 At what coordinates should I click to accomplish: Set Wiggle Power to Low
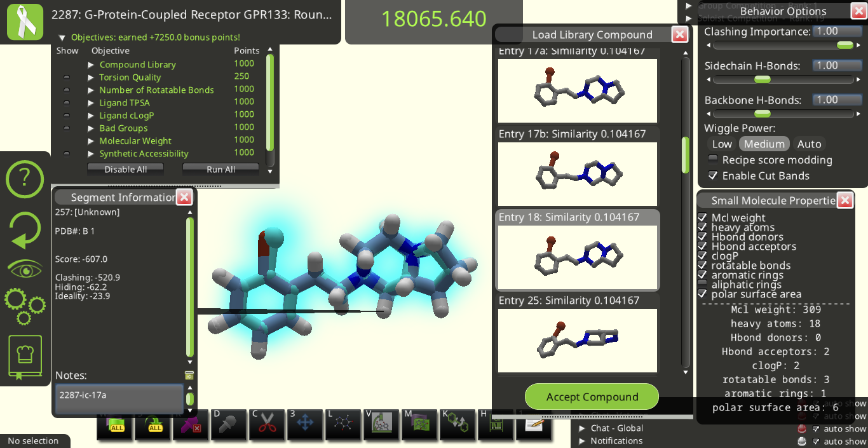722,144
